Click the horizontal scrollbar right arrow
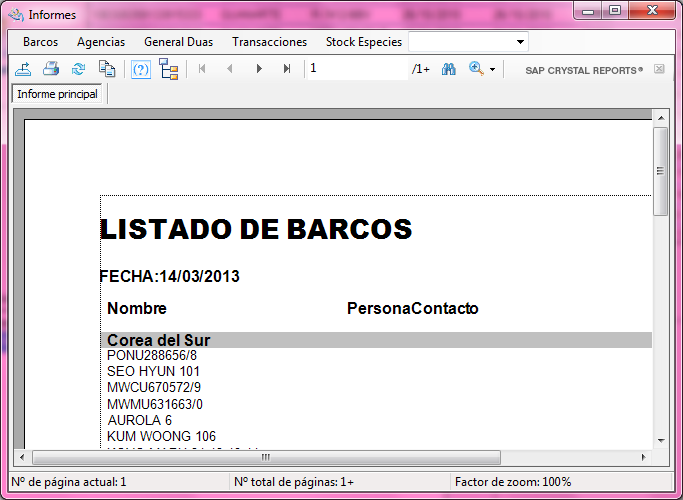The width and height of the screenshot is (683, 500). (643, 457)
